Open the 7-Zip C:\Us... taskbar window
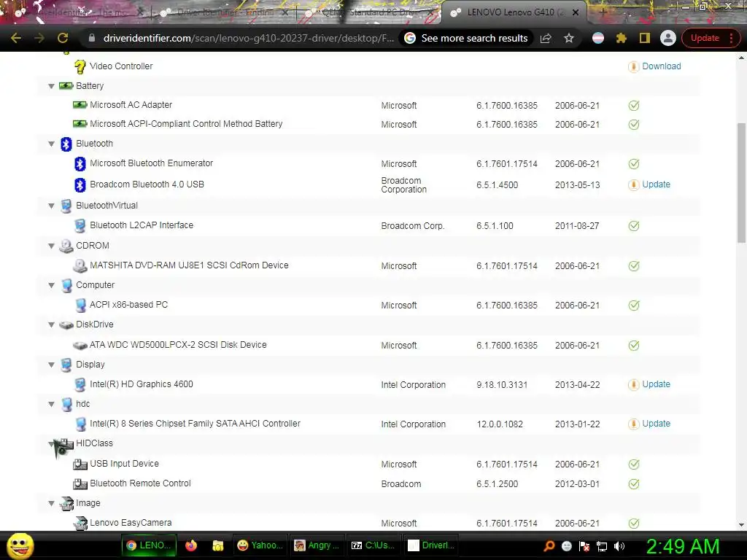The image size is (747, 560). pyautogui.click(x=373, y=545)
